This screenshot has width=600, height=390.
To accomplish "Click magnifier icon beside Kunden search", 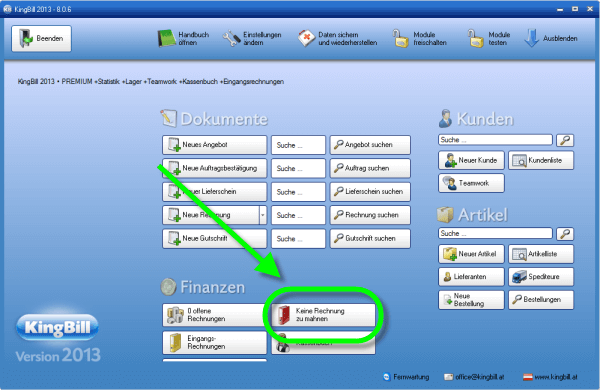I will 565,140.
